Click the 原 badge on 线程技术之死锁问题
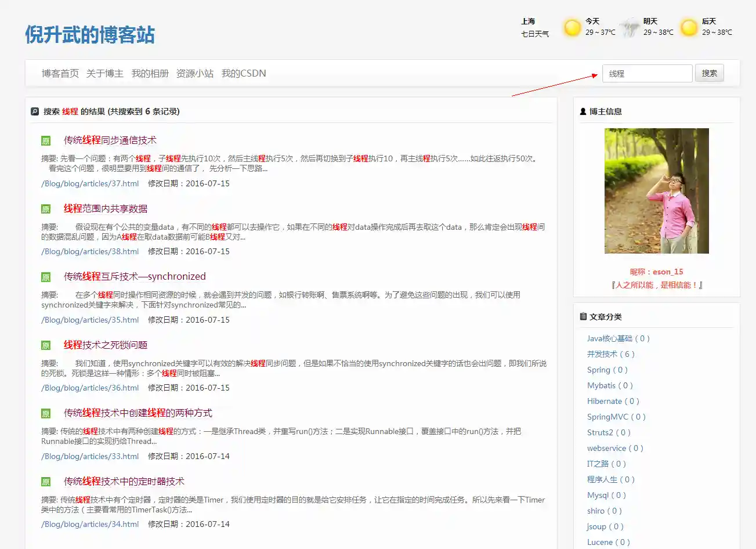Screen dimensions: 756x549 (45, 344)
